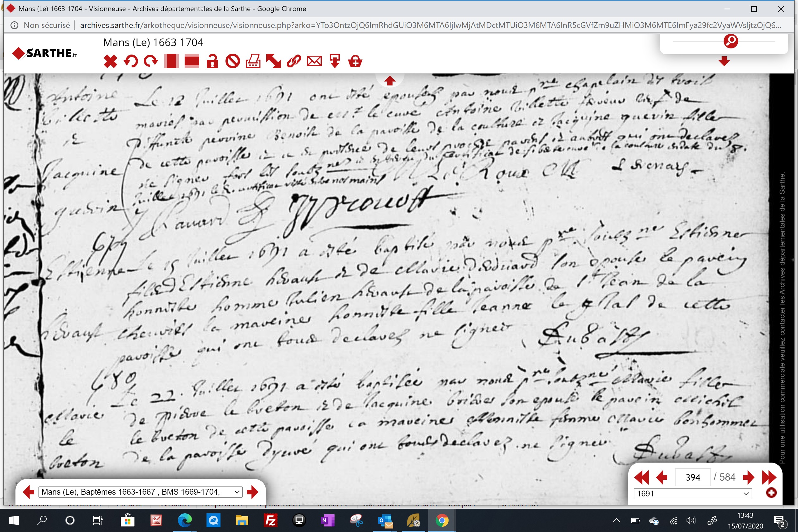The width and height of the screenshot is (798, 532).
Task: Click the lock with plus icon
Action: point(355,62)
